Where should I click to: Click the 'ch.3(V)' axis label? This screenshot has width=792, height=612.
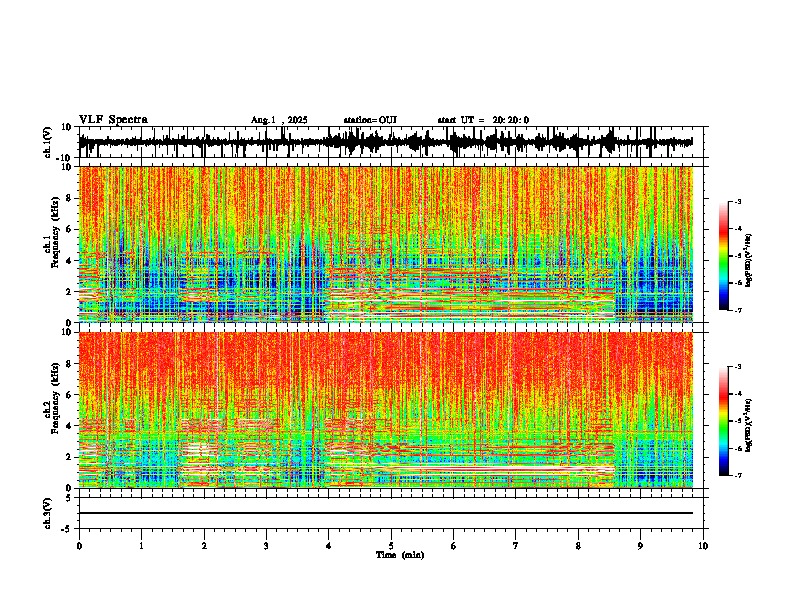(x=48, y=513)
